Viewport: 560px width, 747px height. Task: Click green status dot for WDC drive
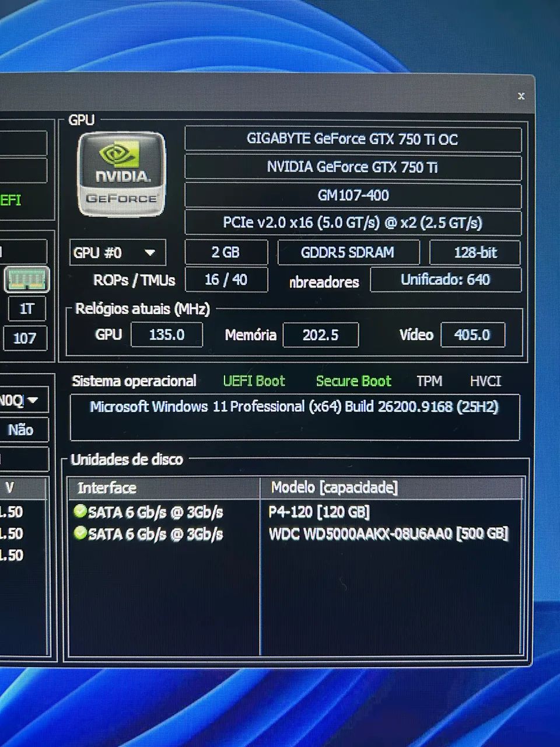(80, 533)
